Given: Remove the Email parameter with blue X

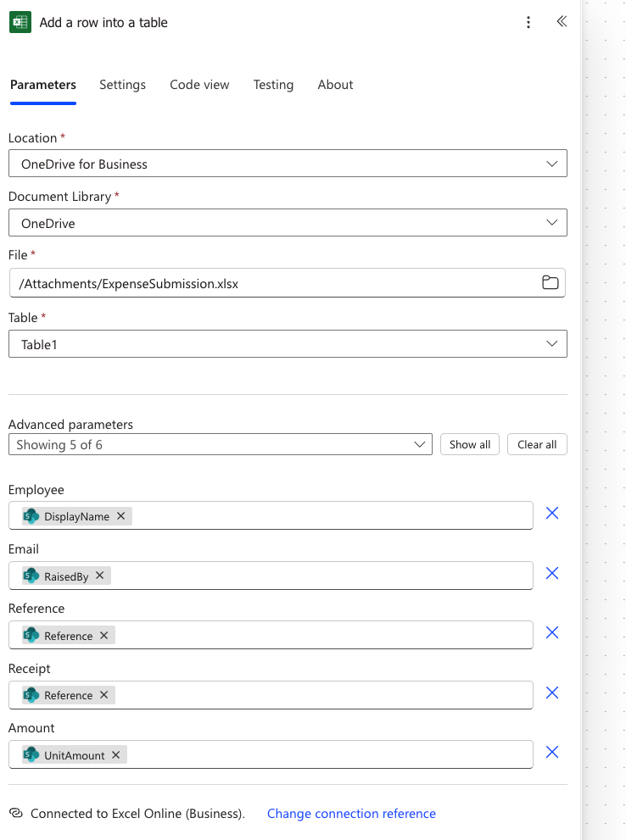Looking at the screenshot, I should [552, 574].
